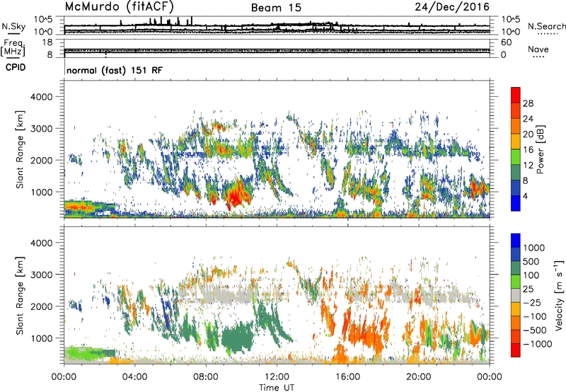Click the red -1000 swatch of Velocity colorbar
The height and width of the screenshot is (392, 566).
tap(516, 350)
